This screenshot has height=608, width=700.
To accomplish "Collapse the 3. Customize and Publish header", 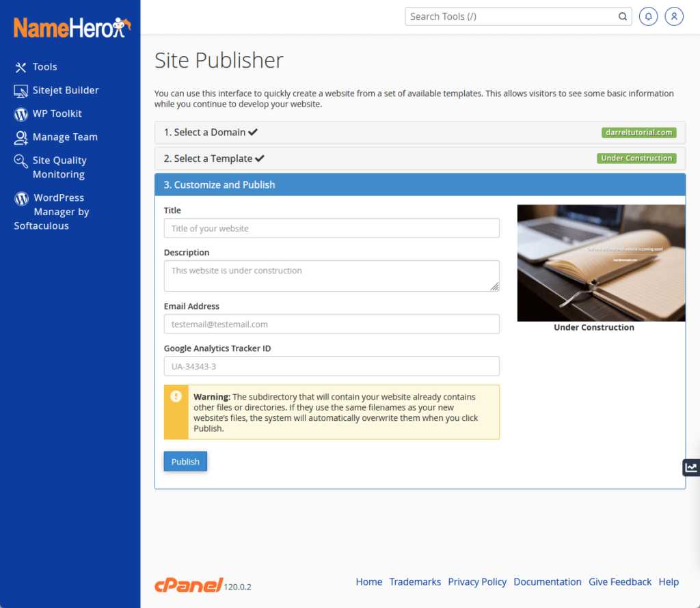I will 420,184.
